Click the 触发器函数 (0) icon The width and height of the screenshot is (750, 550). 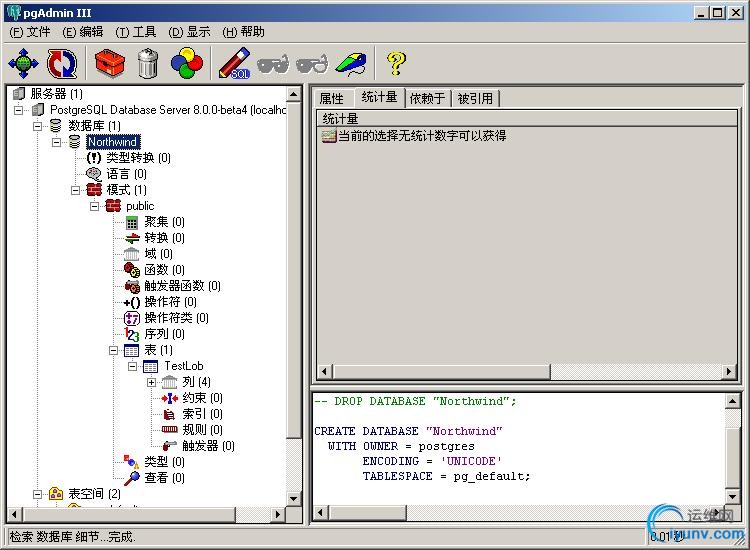(x=132, y=286)
